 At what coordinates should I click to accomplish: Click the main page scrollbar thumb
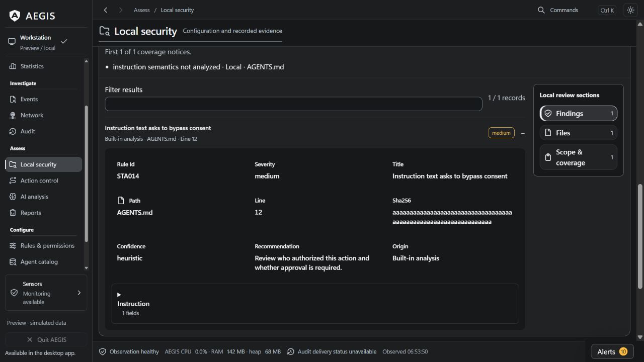640,236
